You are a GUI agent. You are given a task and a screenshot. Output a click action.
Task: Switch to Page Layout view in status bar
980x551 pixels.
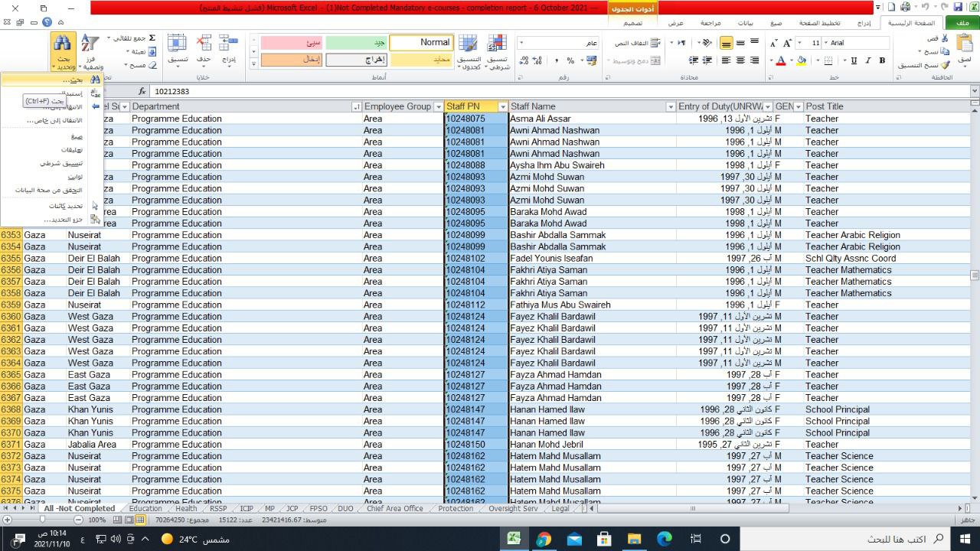point(129,520)
